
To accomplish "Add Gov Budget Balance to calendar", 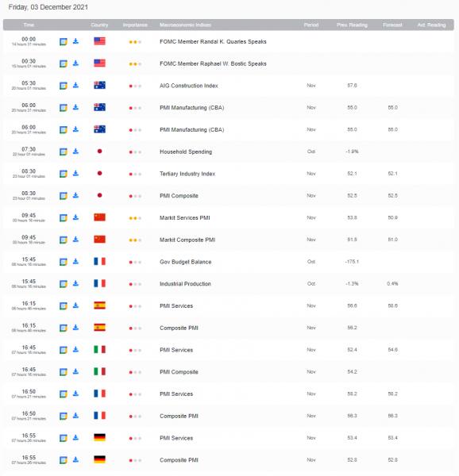I will pos(64,262).
